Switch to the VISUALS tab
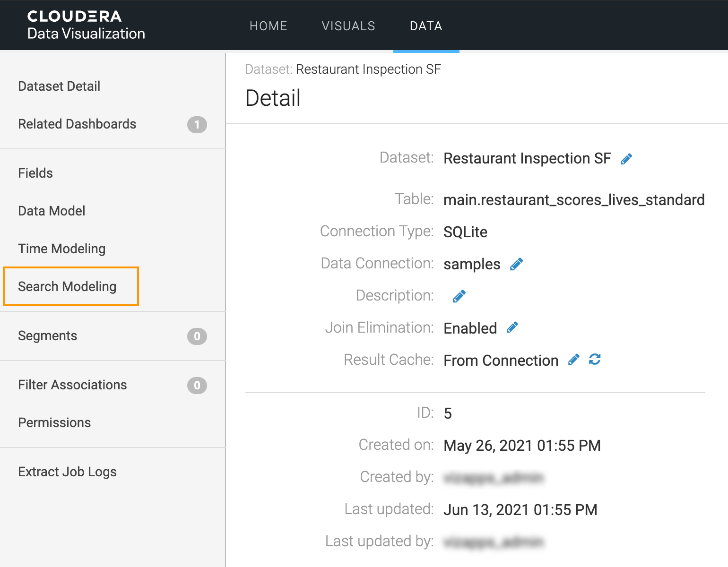 [x=348, y=26]
